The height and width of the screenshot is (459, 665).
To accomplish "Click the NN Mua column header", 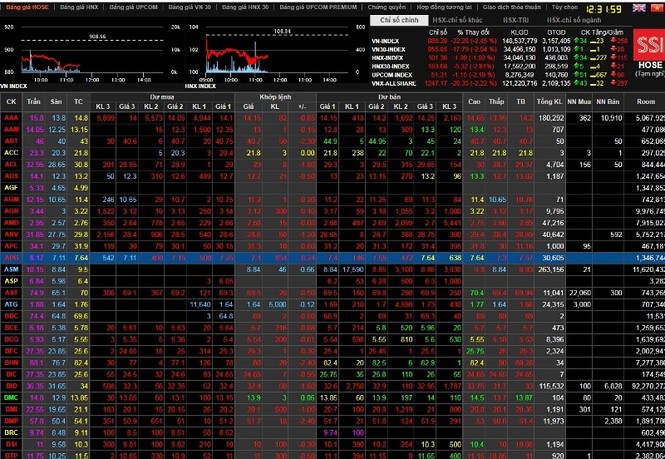I will point(579,102).
